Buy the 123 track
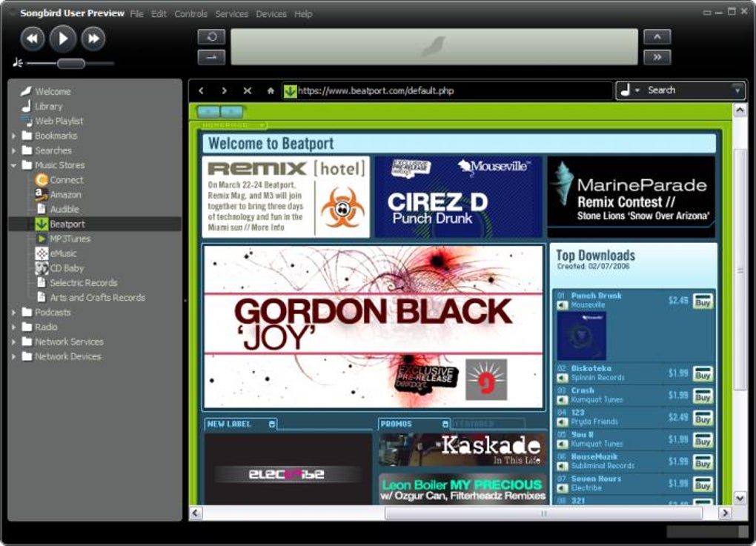756x546 pixels. pyautogui.click(x=703, y=419)
